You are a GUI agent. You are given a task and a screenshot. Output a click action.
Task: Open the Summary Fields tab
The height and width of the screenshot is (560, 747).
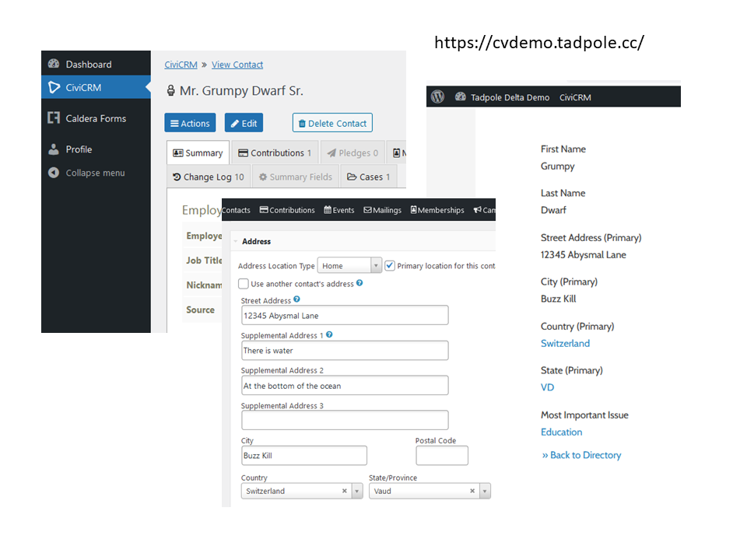coord(296,177)
